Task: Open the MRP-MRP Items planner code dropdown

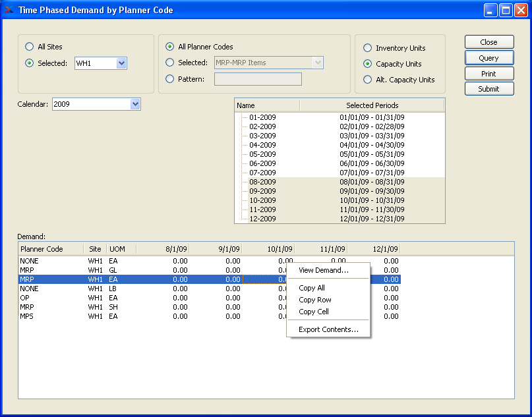Action: point(318,63)
